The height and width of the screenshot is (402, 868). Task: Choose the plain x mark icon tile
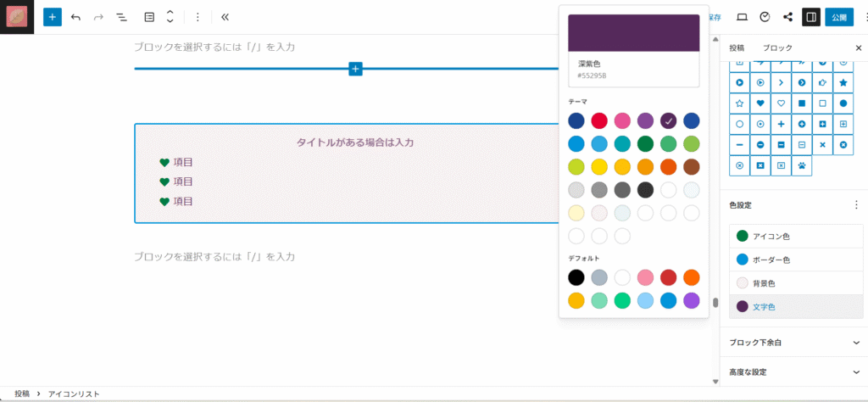pos(822,144)
